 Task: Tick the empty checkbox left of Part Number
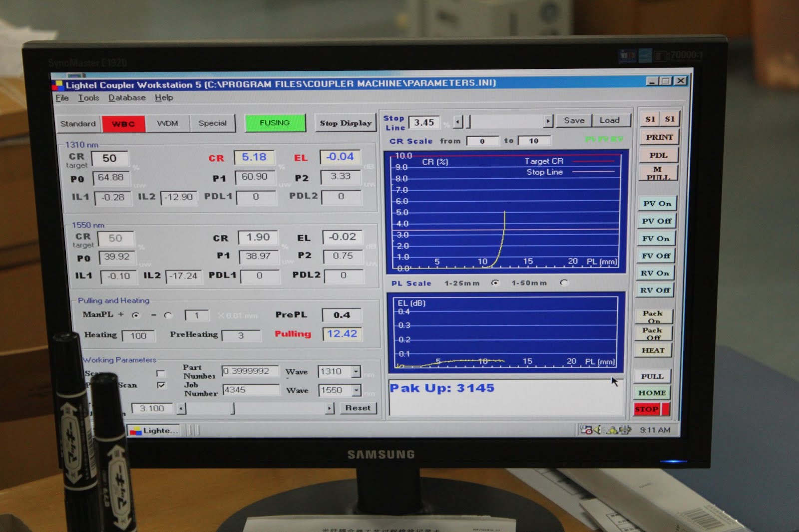(x=160, y=373)
